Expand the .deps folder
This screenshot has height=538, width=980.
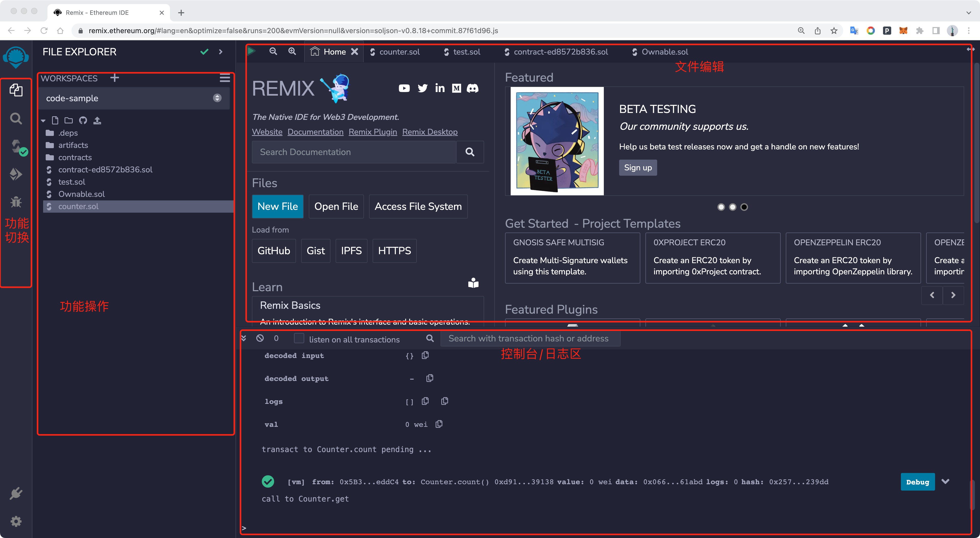click(x=68, y=133)
